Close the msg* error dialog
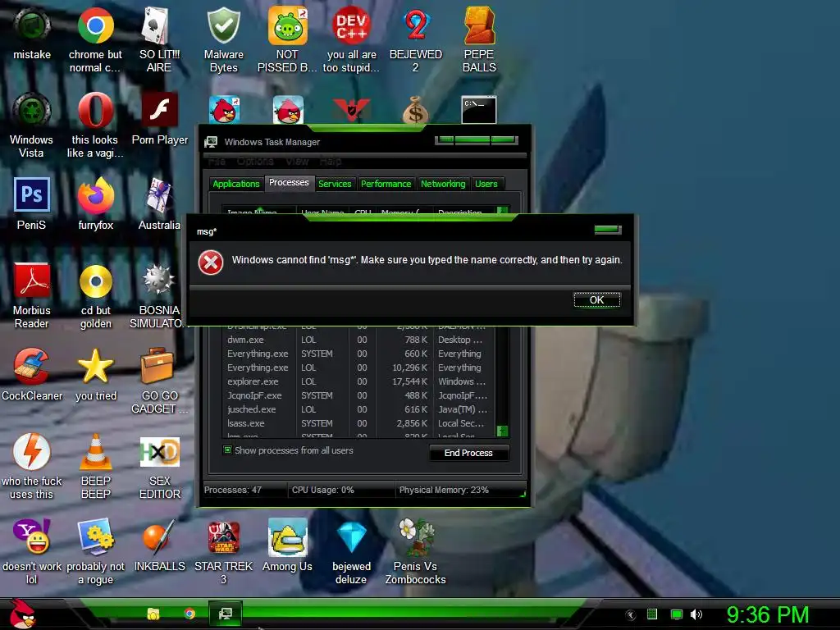Screen dimensions: 840x630 [x=608, y=230]
